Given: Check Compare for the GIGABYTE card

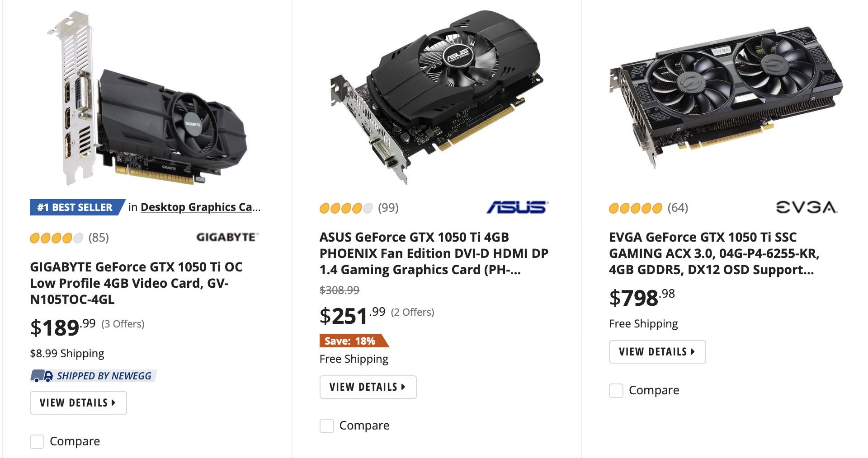Looking at the screenshot, I should coord(37,442).
